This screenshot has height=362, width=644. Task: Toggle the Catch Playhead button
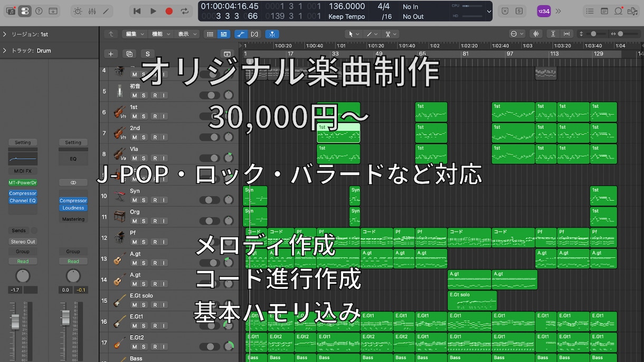(x=272, y=34)
